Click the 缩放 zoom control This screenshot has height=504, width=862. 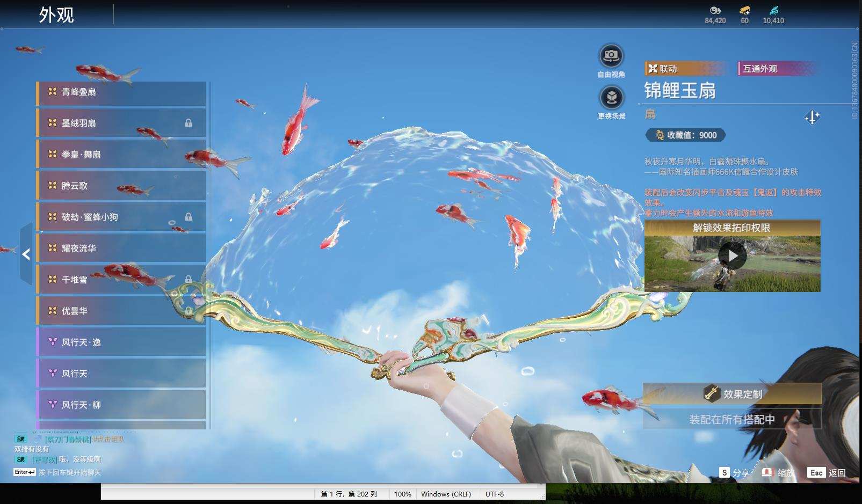click(x=778, y=473)
